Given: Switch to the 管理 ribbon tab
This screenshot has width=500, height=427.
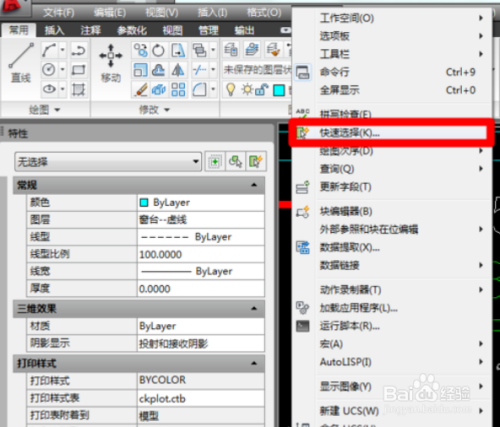Looking at the screenshot, I should pyautogui.click(x=209, y=30).
